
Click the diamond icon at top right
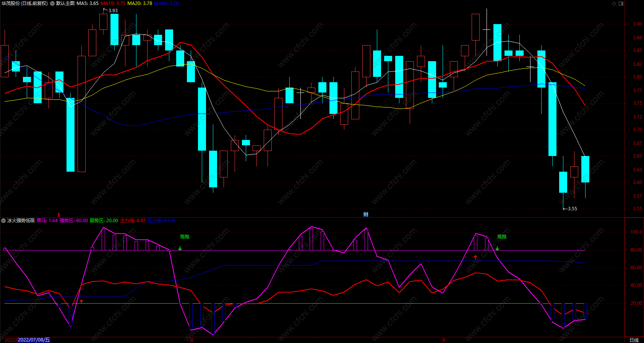click(x=614, y=3)
